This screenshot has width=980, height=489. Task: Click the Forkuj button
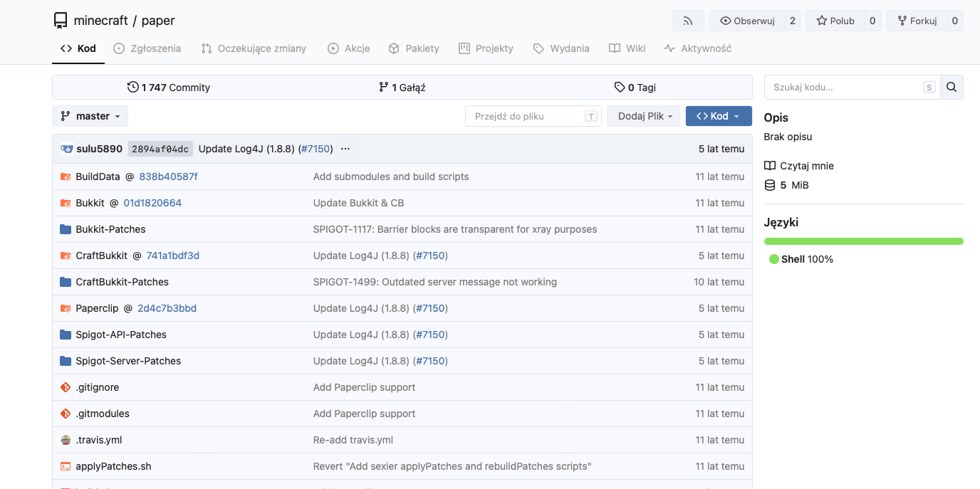tap(916, 21)
